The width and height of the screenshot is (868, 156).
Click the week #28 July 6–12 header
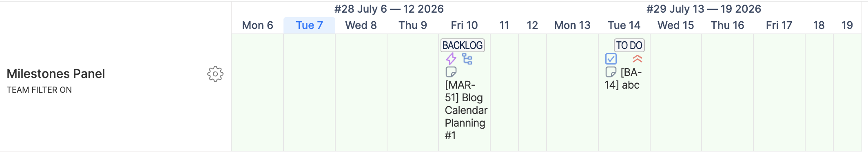(389, 9)
